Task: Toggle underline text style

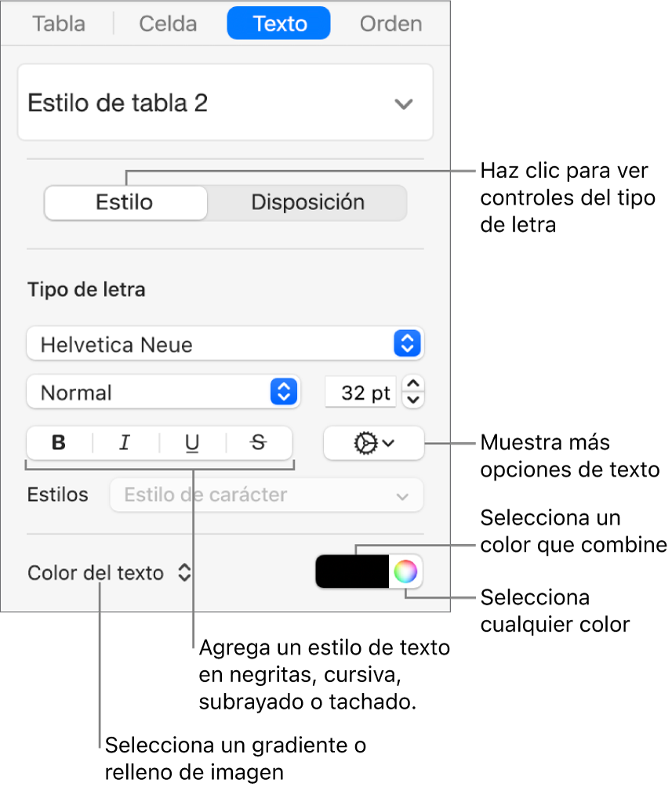Action: (192, 443)
